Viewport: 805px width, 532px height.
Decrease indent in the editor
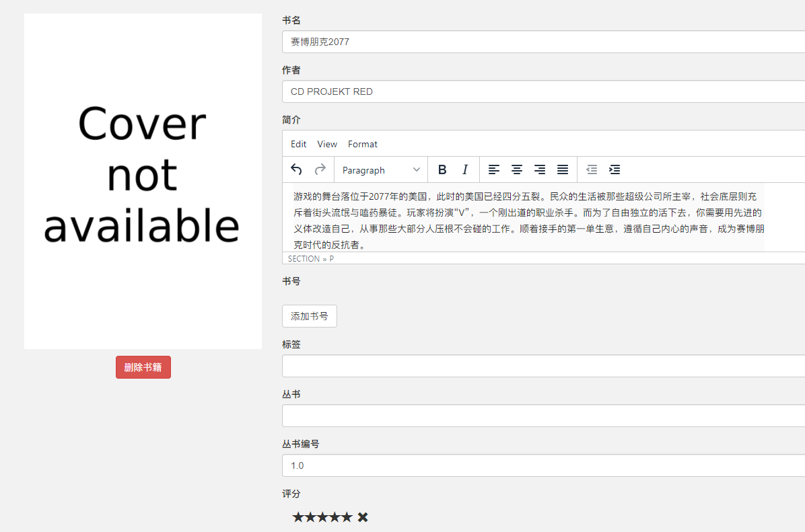592,169
